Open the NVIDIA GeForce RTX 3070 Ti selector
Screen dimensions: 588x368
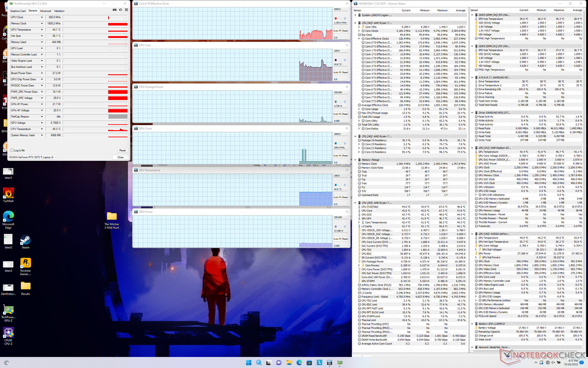[x=33, y=157]
